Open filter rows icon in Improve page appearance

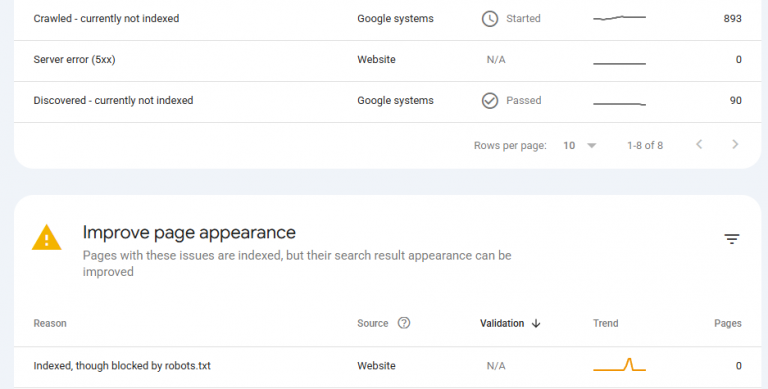pos(731,239)
